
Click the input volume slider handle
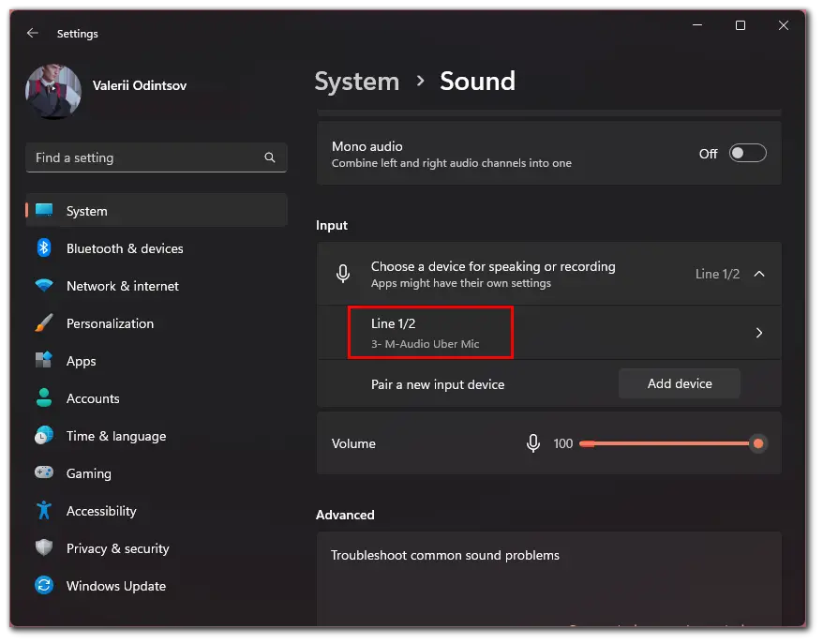pyautogui.click(x=758, y=443)
